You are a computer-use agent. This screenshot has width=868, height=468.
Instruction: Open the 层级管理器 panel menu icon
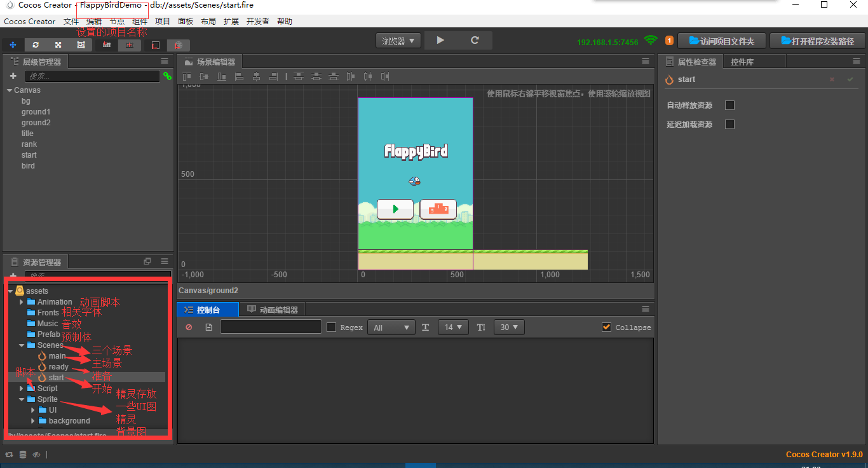coord(165,61)
